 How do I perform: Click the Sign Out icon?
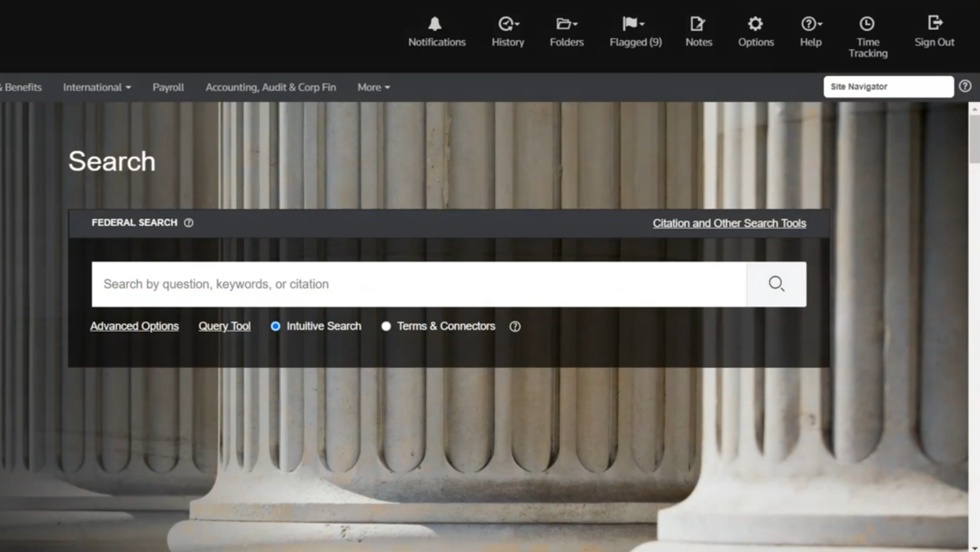coord(934,24)
